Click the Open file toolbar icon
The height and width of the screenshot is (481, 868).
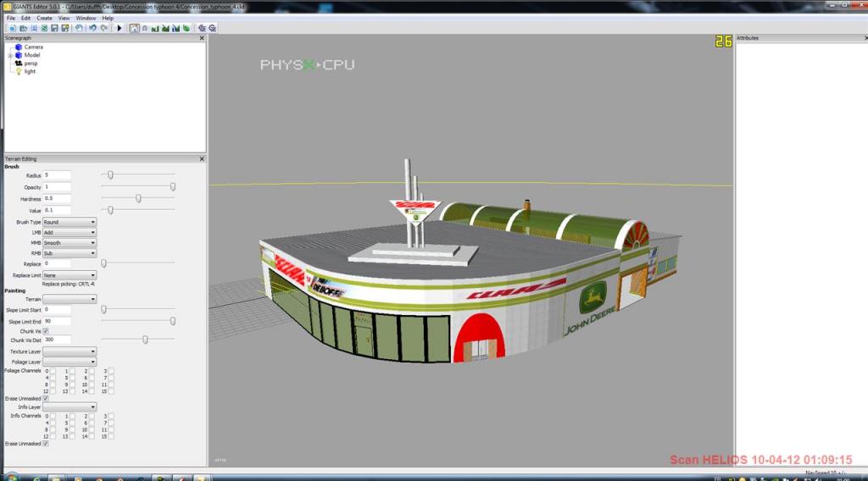(23, 28)
